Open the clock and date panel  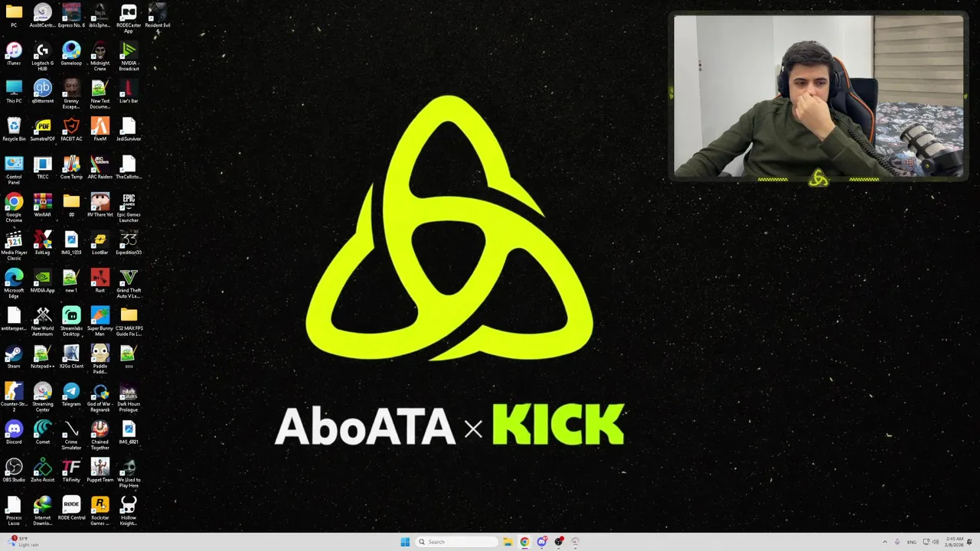tap(954, 542)
